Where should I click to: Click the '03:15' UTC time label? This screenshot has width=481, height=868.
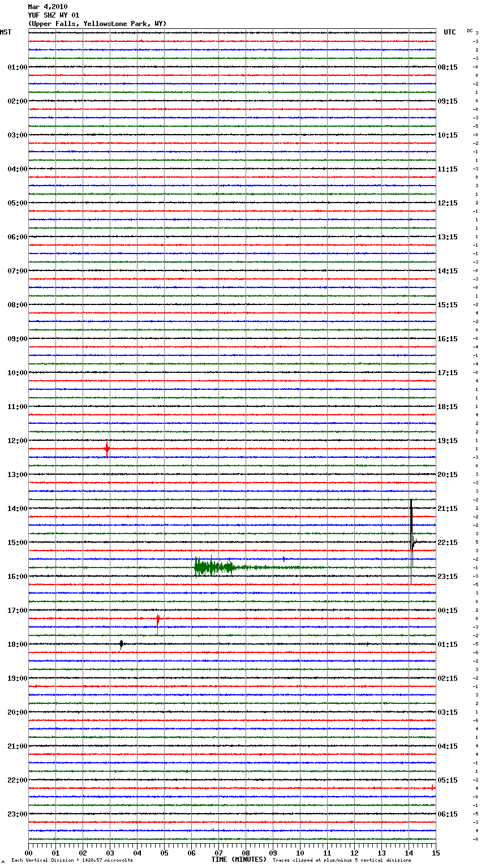pos(448,712)
